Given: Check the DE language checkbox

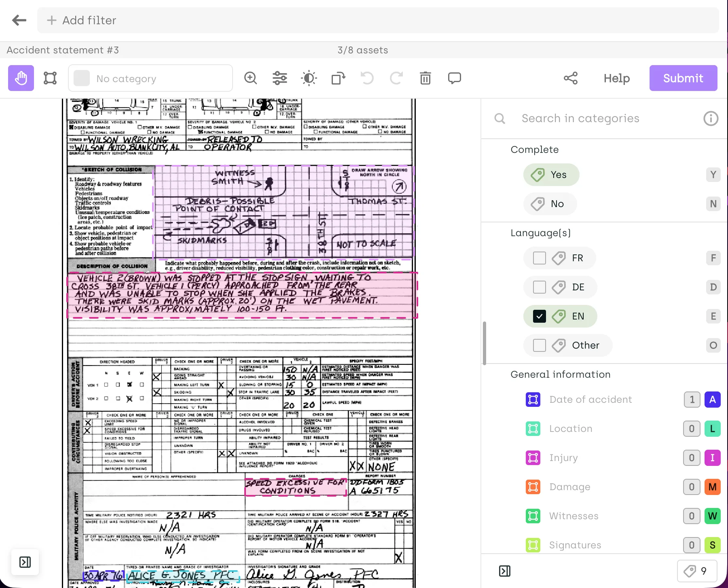Looking at the screenshot, I should [540, 287].
